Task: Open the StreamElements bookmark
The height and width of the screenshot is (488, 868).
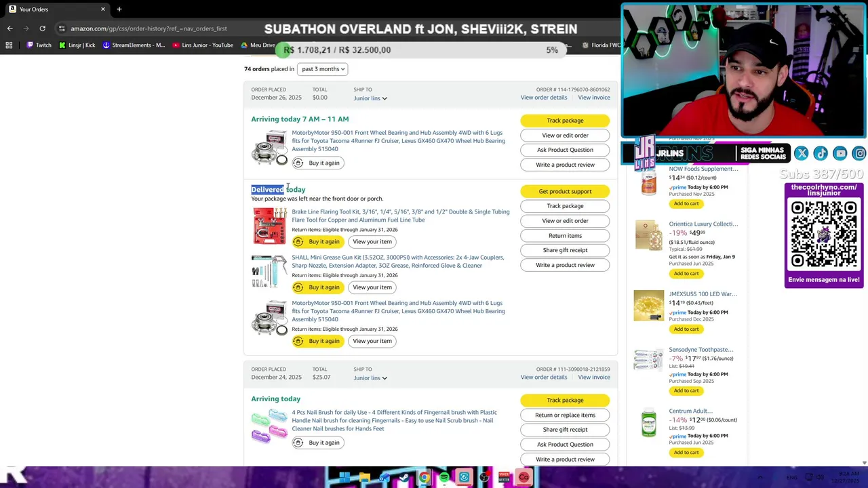Action: pyautogui.click(x=134, y=45)
